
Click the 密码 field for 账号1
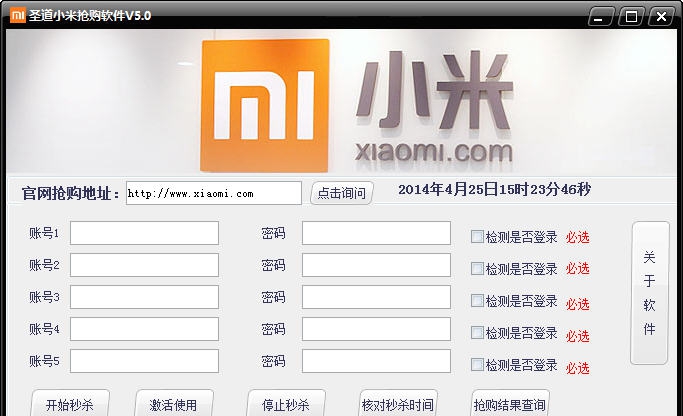(376, 233)
